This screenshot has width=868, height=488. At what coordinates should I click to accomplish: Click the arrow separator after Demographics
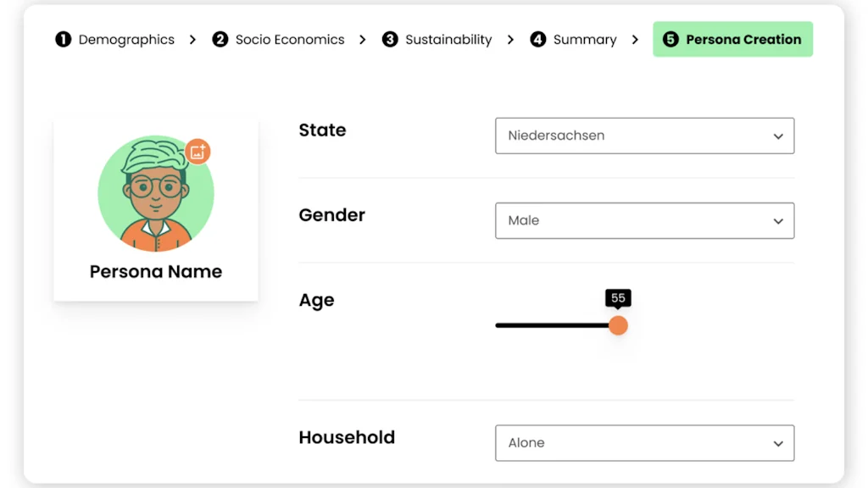(192, 39)
